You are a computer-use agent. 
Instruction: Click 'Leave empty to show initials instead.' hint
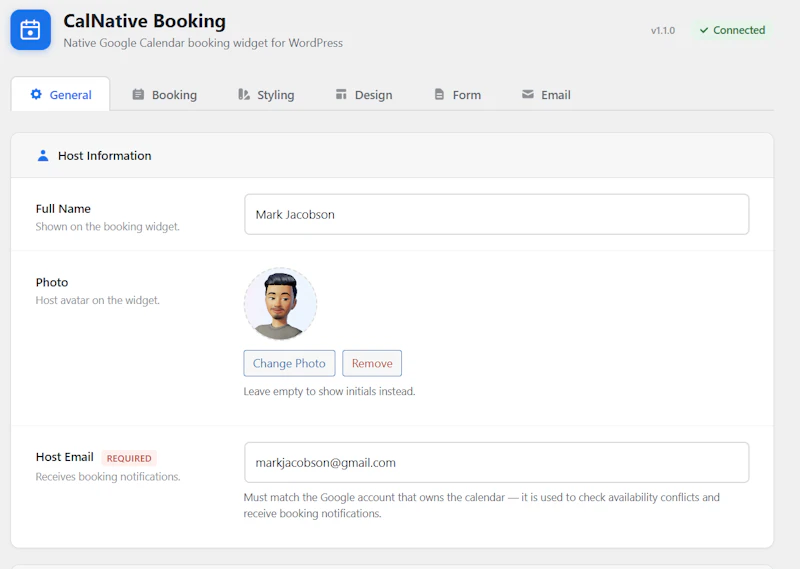click(x=329, y=391)
